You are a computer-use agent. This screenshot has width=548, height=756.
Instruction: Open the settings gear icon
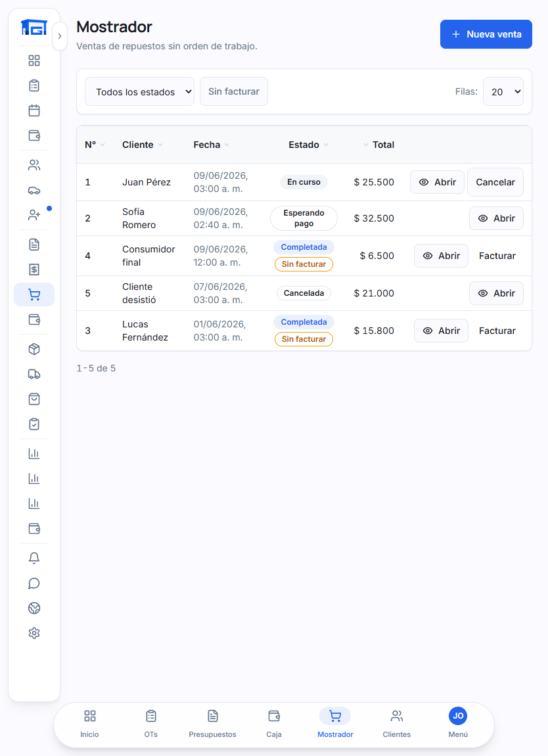coord(34,633)
